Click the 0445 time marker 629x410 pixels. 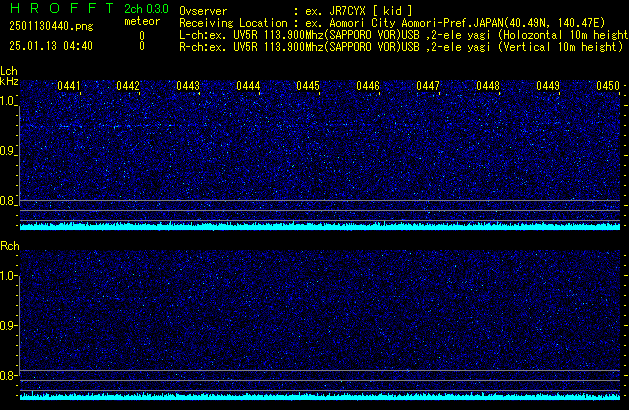point(308,86)
